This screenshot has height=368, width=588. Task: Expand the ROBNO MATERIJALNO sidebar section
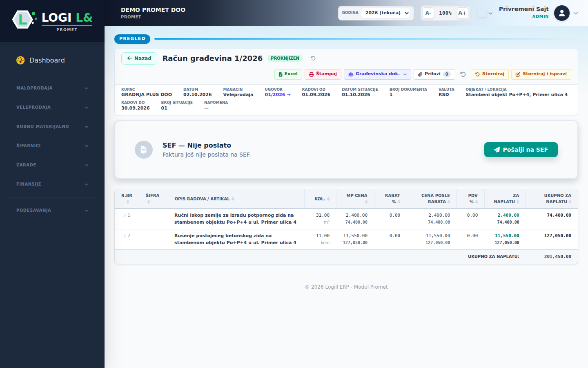(52, 127)
